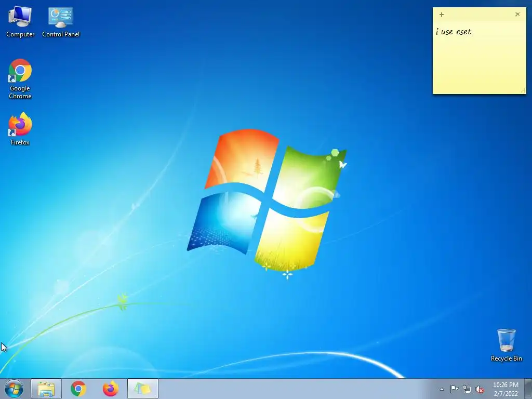Viewport: 532px width, 399px height.
Task: Show hidden system tray icons
Action: coord(442,389)
